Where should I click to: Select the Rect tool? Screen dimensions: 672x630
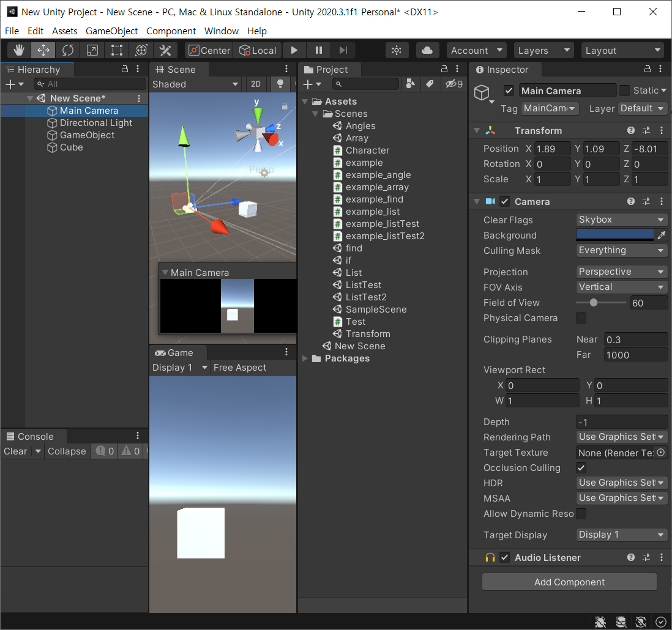(x=116, y=51)
